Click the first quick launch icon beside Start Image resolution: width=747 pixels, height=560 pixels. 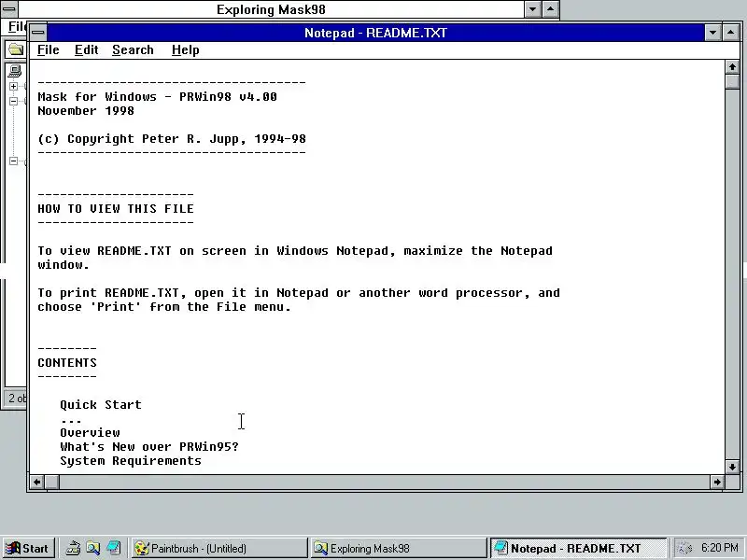pyautogui.click(x=73, y=549)
